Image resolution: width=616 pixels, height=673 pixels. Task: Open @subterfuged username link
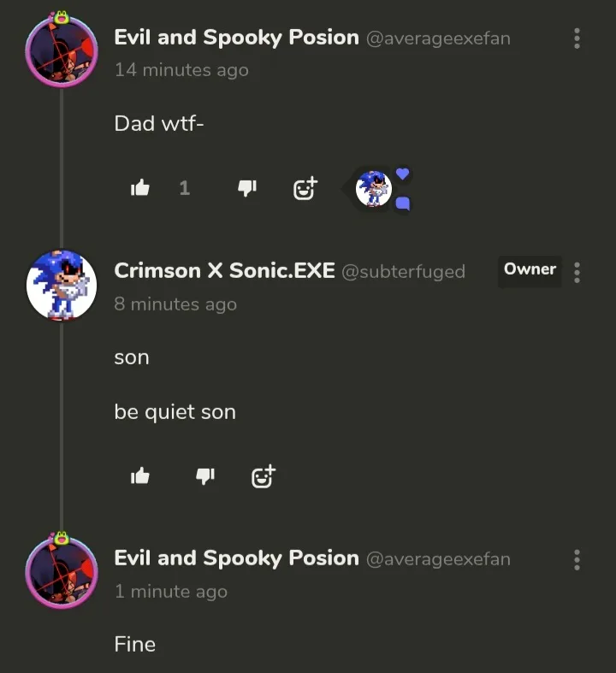point(403,272)
